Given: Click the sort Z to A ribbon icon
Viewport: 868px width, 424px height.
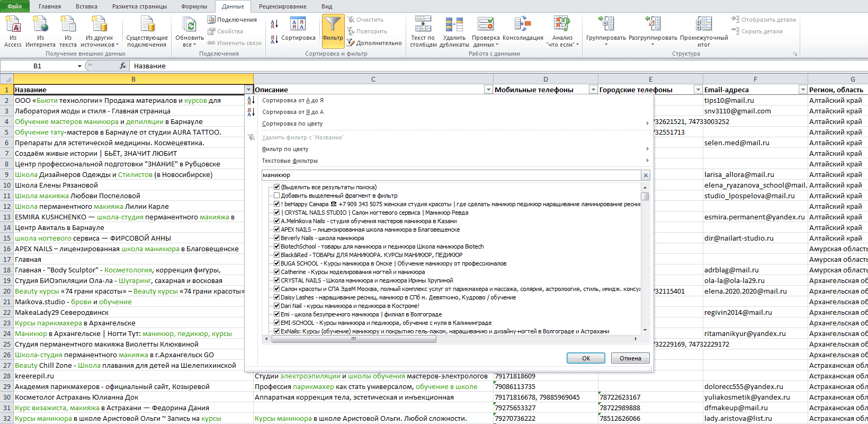Looking at the screenshot, I should tap(274, 39).
